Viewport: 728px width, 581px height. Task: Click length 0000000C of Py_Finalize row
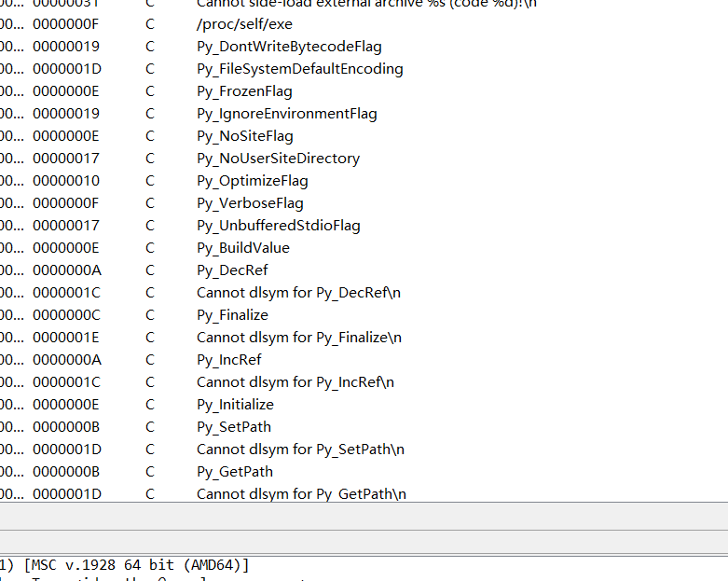click(x=66, y=315)
